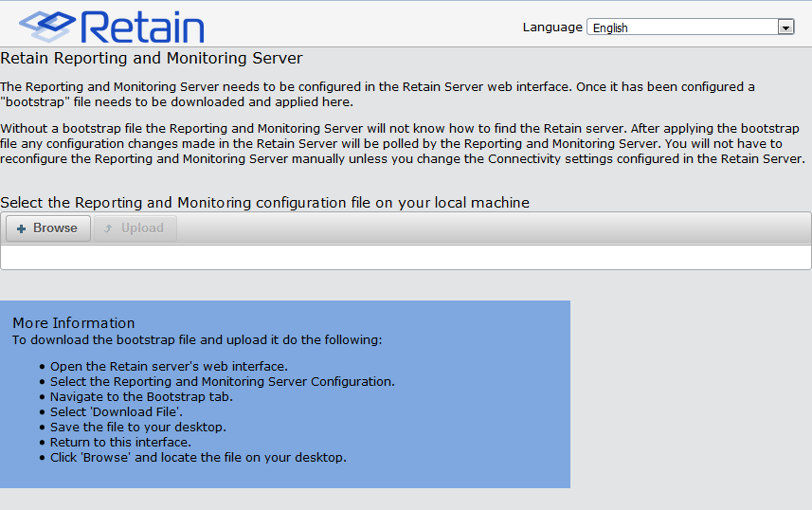Click the 'Navigate to the Bootstrap tab' step

point(141,397)
